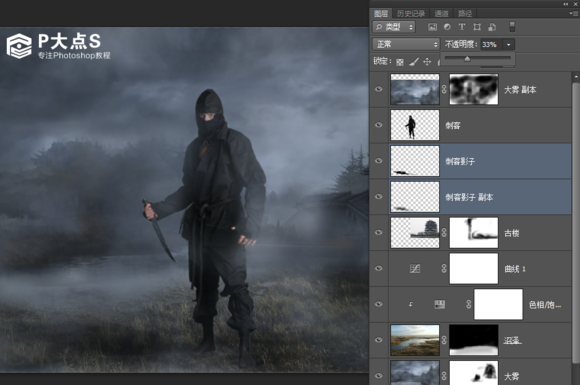Expand the opacity dropdown arrow
Screen dimensions: 580x385
click(509, 45)
